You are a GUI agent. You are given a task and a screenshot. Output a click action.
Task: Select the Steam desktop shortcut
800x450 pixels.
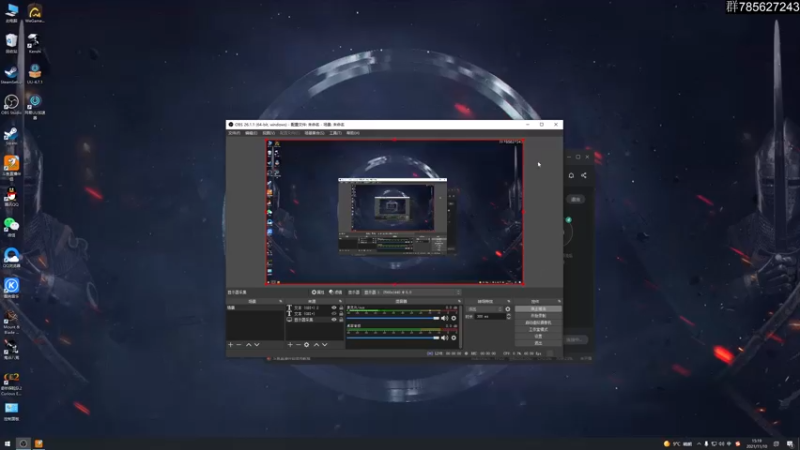click(x=11, y=135)
